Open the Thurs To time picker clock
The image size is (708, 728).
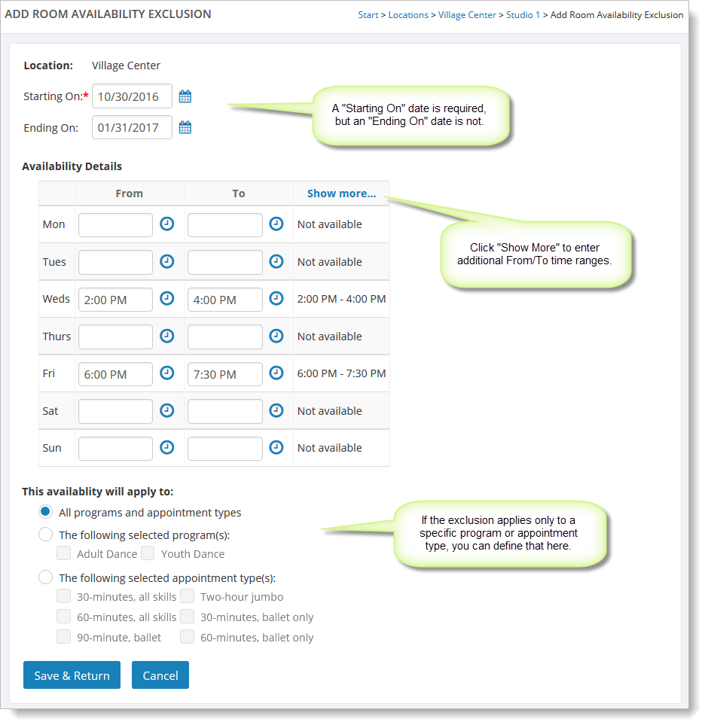click(276, 336)
